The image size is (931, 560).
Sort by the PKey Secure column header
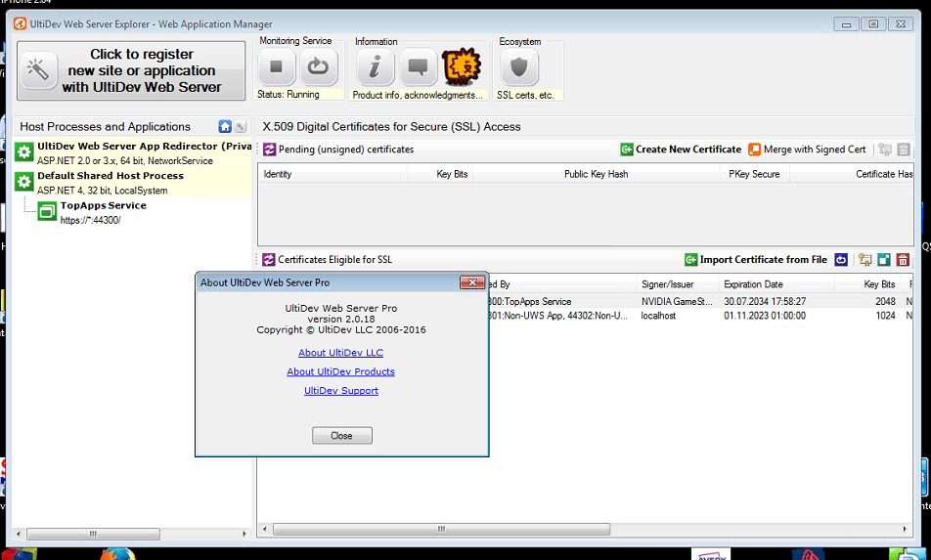click(x=755, y=174)
